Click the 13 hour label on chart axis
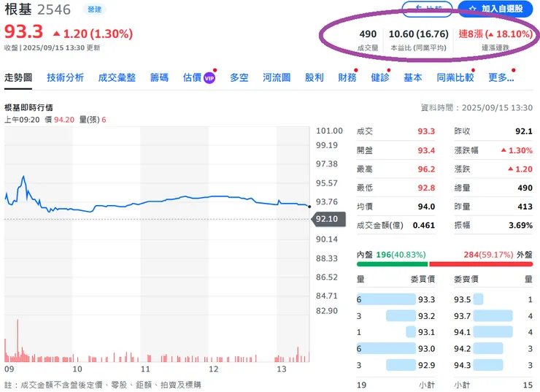540x392 pixels. (x=282, y=369)
